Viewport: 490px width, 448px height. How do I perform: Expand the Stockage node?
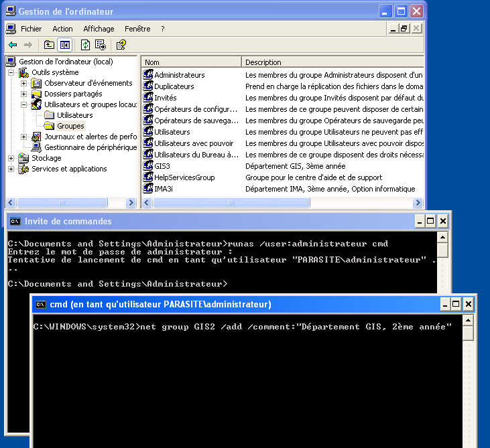[11, 158]
